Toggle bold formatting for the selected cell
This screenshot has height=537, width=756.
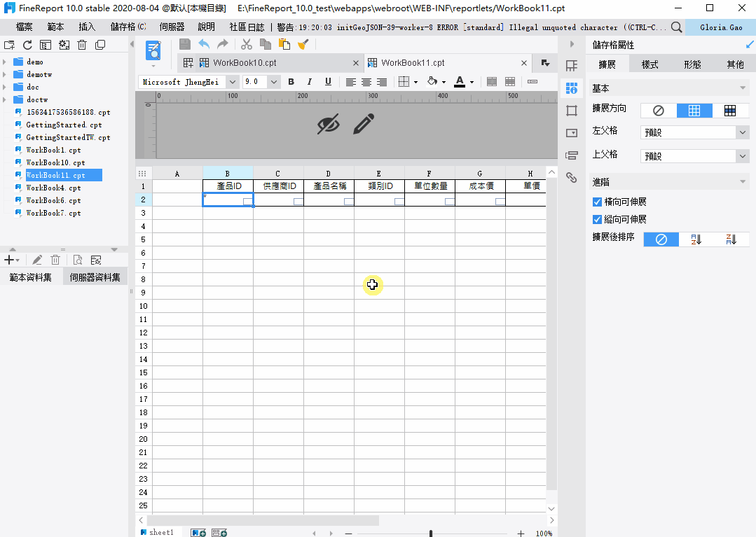coord(291,81)
